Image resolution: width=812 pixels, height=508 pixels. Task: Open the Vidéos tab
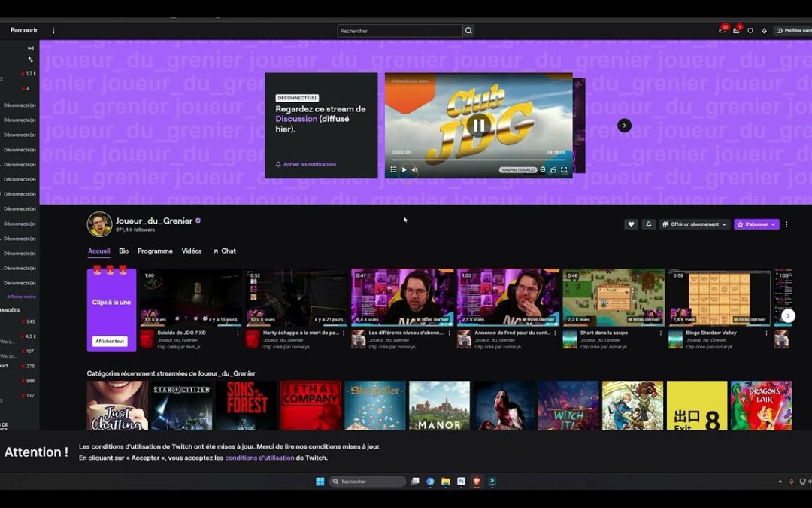point(192,251)
